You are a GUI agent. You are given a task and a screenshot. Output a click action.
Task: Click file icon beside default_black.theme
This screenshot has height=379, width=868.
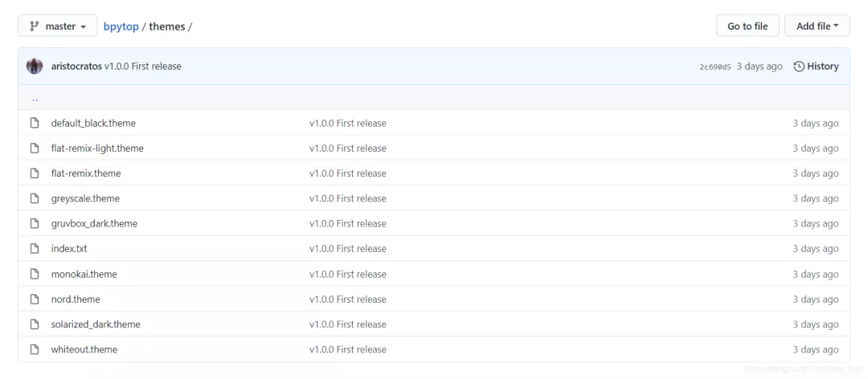[x=35, y=123]
